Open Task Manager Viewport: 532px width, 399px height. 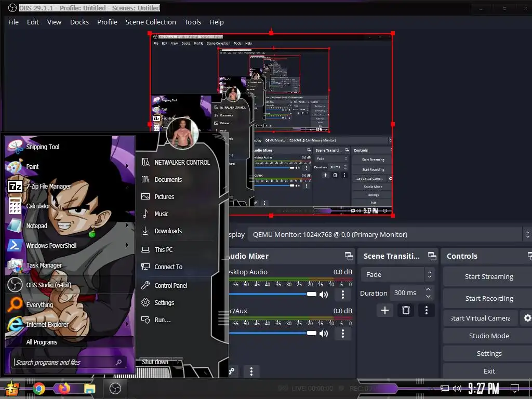coord(70,265)
